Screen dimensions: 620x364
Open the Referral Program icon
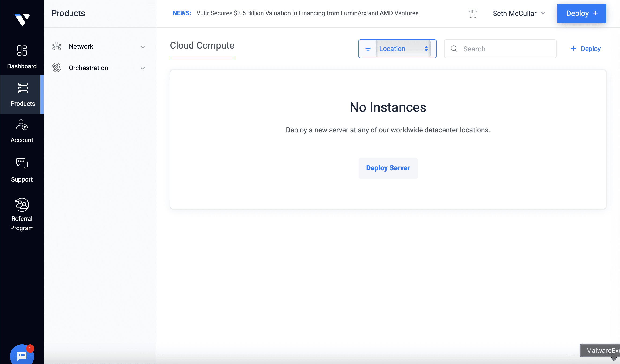[22, 204]
